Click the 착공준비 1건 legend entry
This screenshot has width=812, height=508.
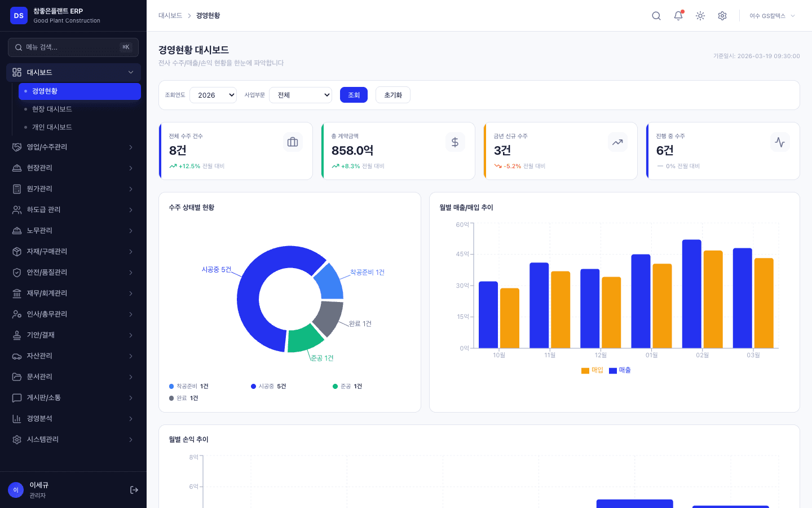[188, 387]
